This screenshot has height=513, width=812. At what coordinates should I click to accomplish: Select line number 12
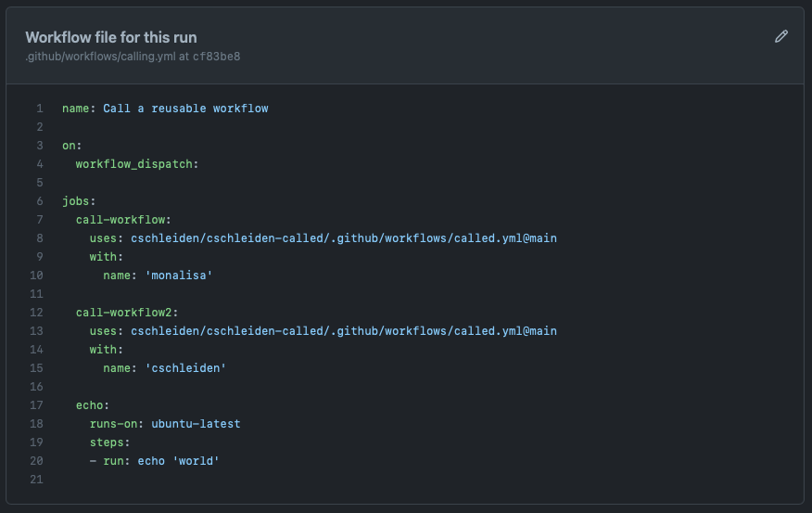pyautogui.click(x=38, y=313)
